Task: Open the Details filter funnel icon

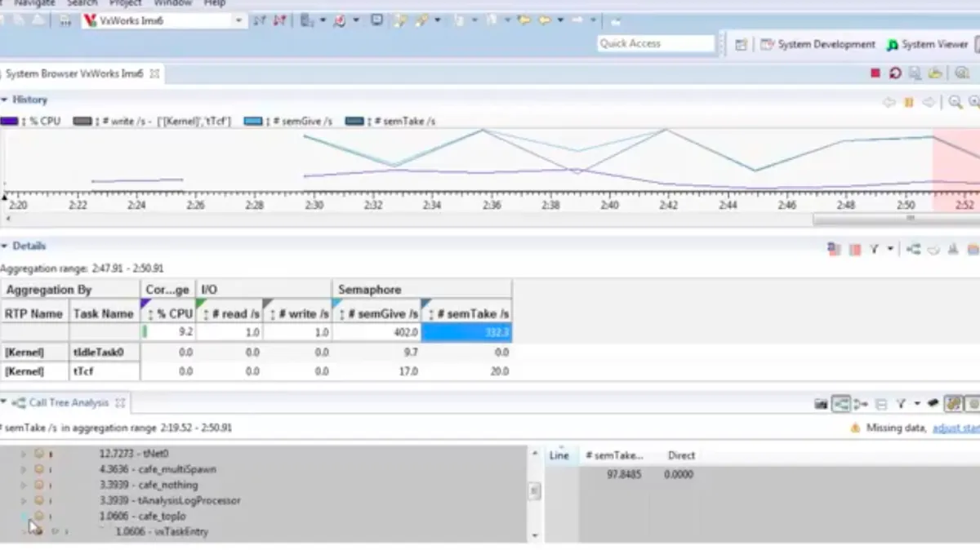Action: [874, 249]
